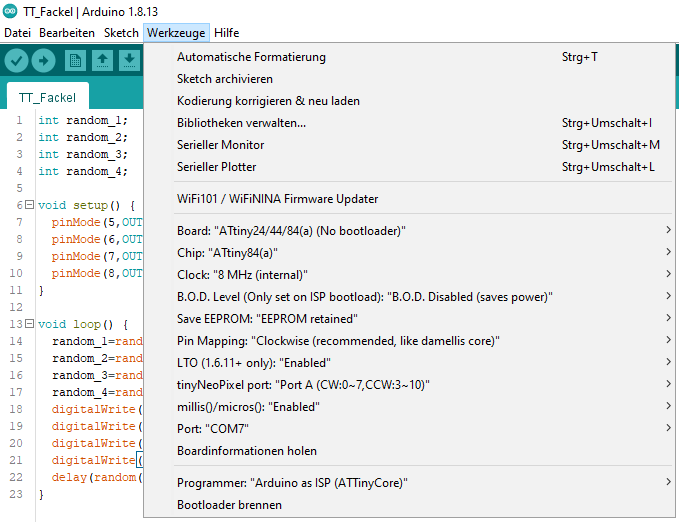Click code line 'int random_3;'
The height and width of the screenshot is (522, 679).
click(83, 154)
